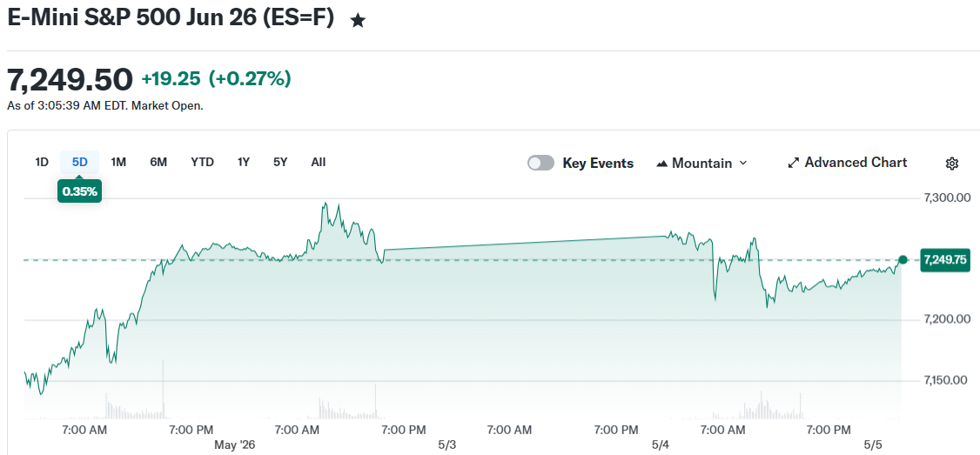
Task: Switch to the 1M range
Action: click(118, 163)
